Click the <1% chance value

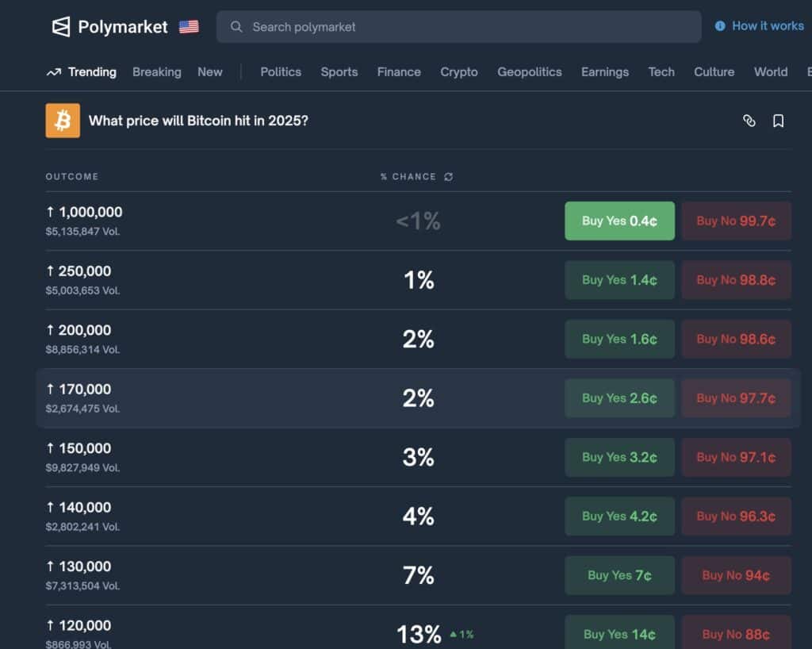(x=419, y=221)
